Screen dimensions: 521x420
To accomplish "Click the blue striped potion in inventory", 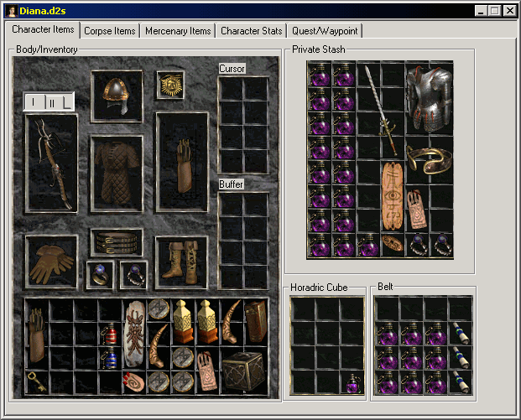I will pos(110,358).
